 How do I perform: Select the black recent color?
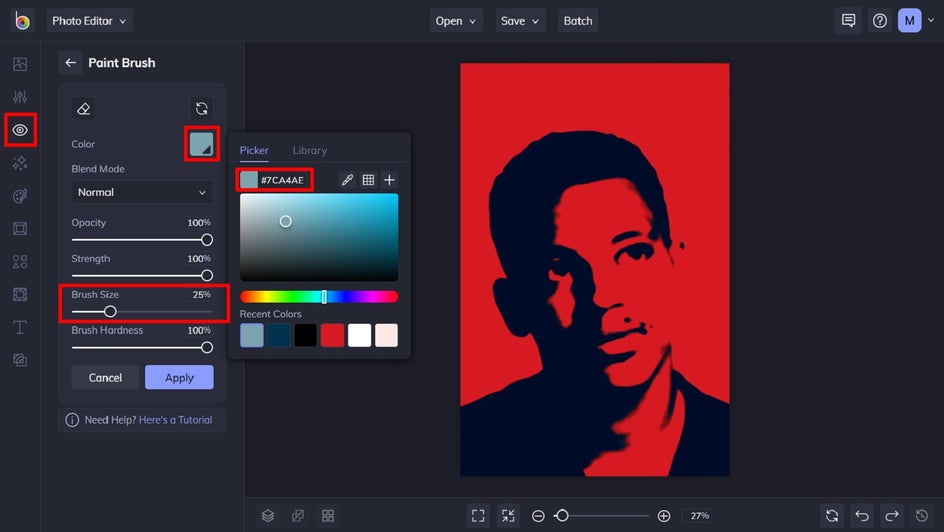305,335
